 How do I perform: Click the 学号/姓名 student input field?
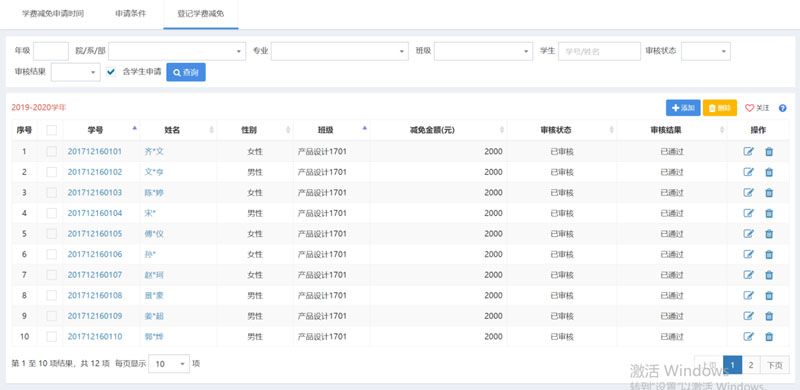pyautogui.click(x=599, y=51)
